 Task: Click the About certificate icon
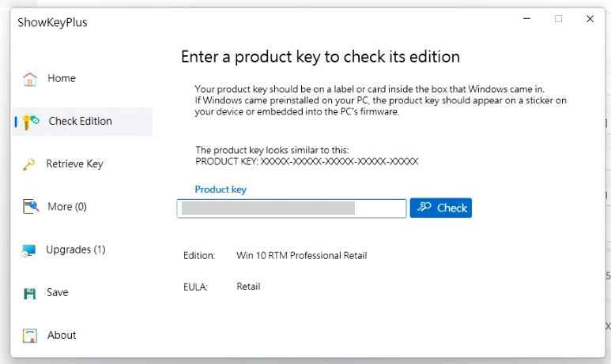tap(30, 336)
